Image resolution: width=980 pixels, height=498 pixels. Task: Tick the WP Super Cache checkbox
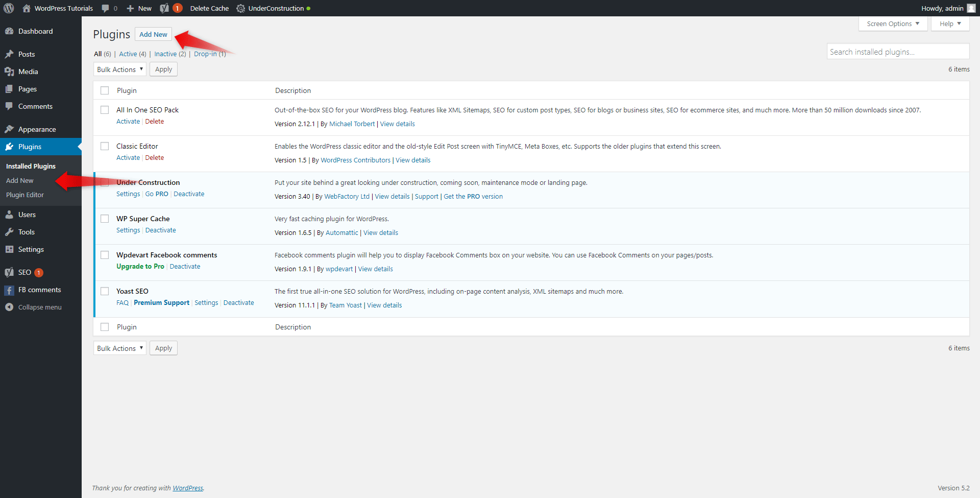point(105,219)
